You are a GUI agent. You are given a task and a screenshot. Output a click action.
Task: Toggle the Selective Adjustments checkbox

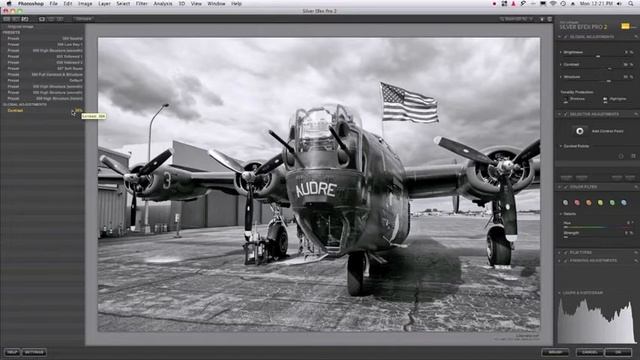(566, 114)
